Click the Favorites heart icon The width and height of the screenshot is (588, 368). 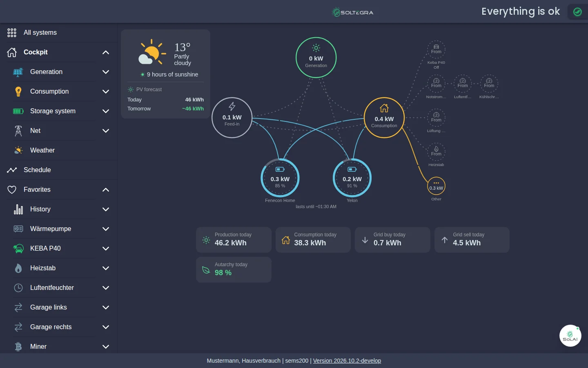12,190
